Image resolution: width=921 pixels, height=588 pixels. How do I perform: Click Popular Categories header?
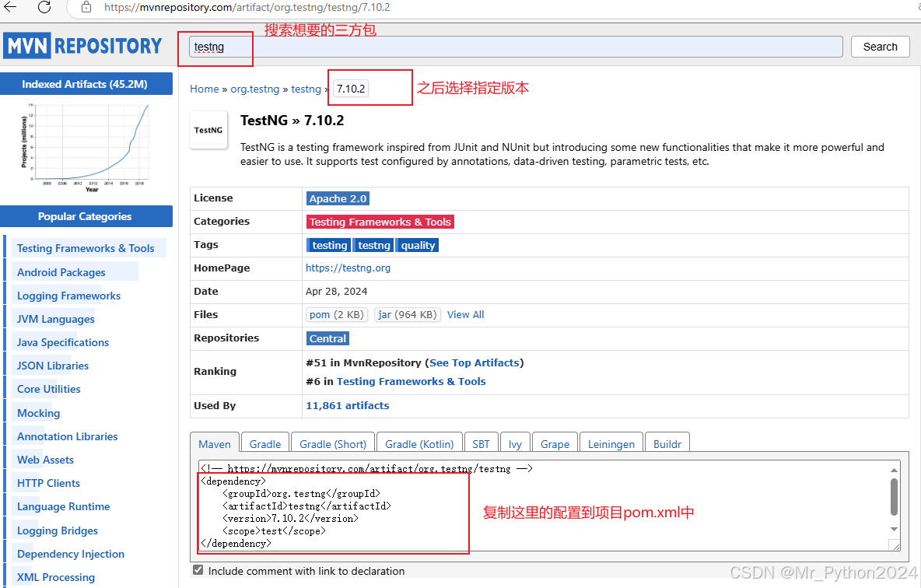coord(85,216)
